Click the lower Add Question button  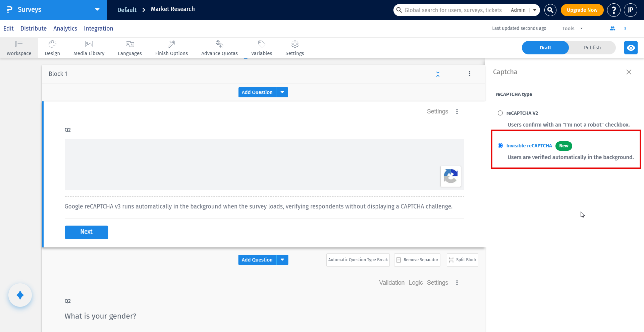257,260
